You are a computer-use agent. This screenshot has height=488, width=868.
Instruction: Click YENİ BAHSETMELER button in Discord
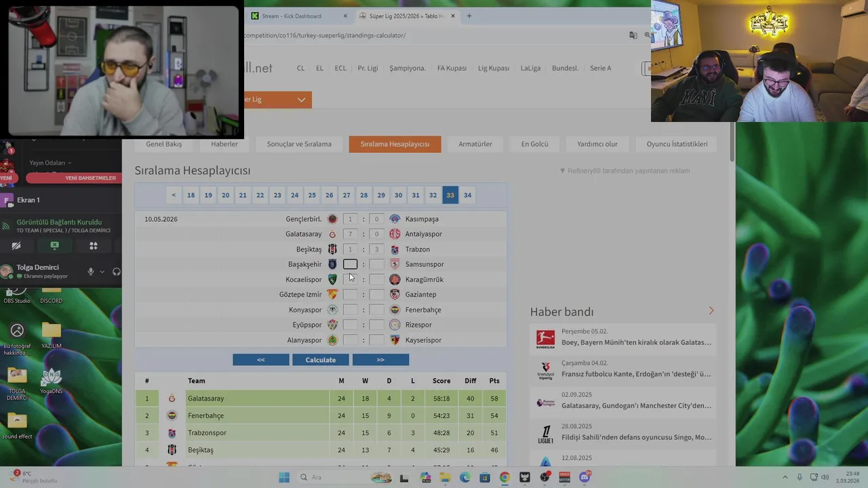pyautogui.click(x=73, y=178)
